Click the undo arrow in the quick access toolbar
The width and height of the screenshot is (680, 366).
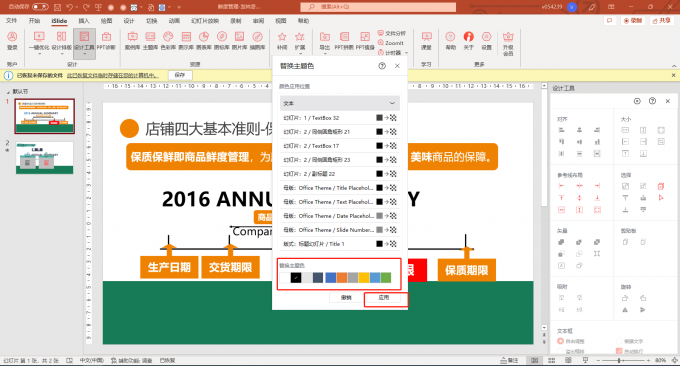coord(69,7)
